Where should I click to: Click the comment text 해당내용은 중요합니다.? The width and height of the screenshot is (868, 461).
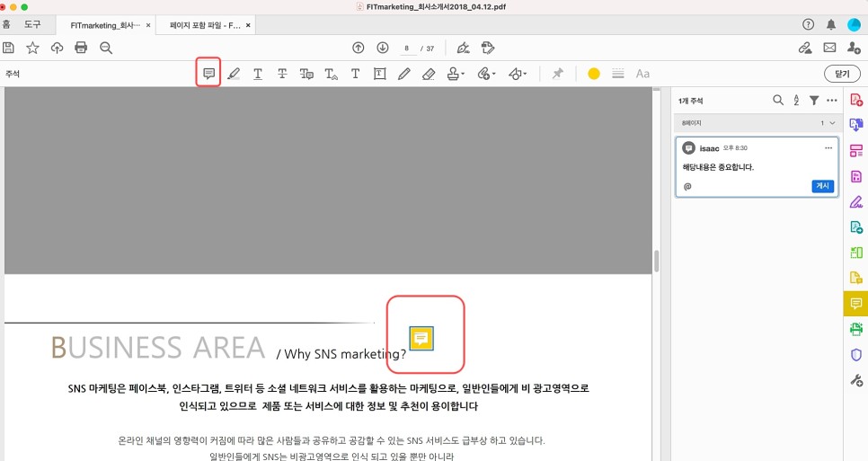click(x=718, y=167)
